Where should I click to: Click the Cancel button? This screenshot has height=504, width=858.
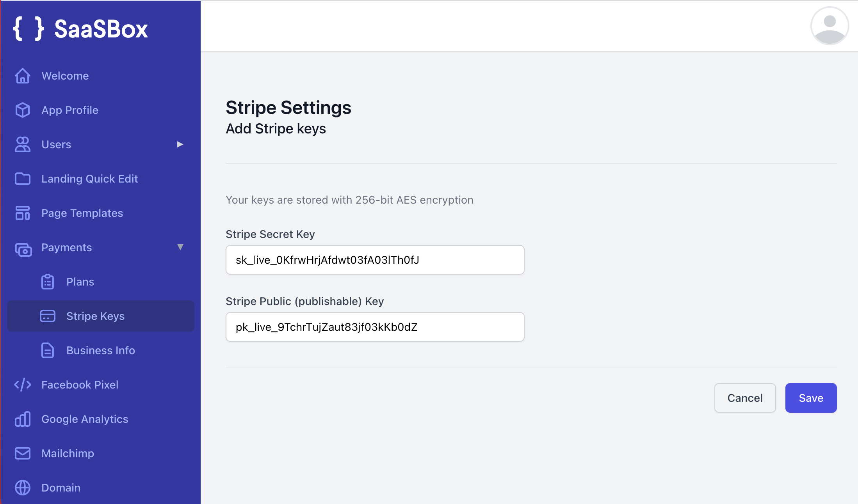[x=745, y=398]
